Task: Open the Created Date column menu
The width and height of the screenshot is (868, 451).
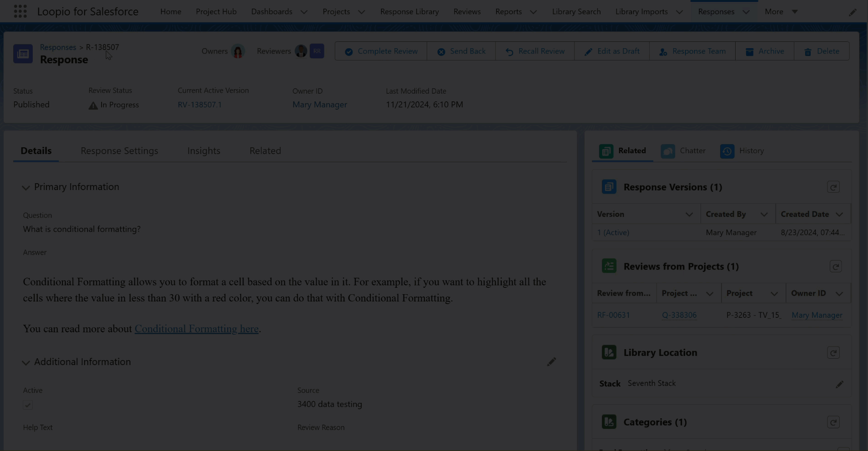Action: tap(839, 215)
